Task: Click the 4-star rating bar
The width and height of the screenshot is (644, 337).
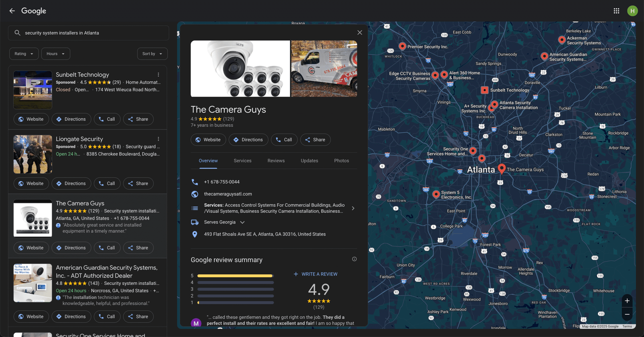Action: click(235, 283)
